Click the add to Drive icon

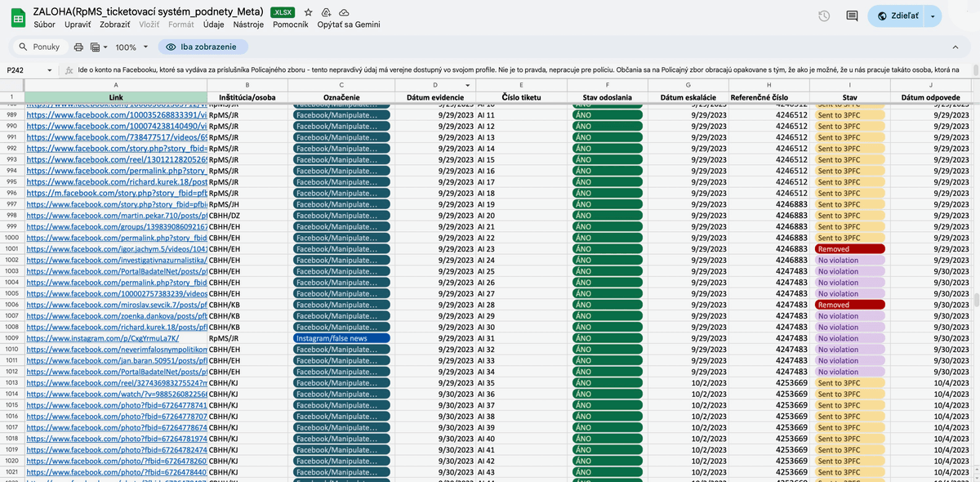pyautogui.click(x=326, y=12)
